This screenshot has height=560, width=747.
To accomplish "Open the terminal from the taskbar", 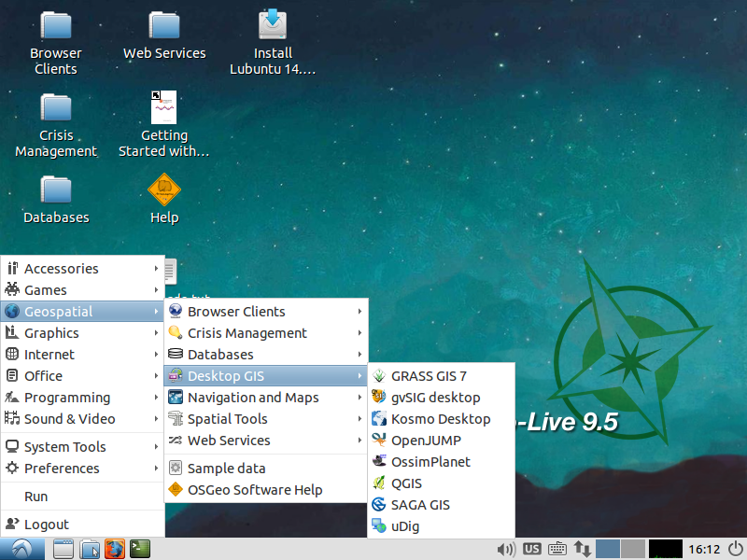I will [140, 549].
